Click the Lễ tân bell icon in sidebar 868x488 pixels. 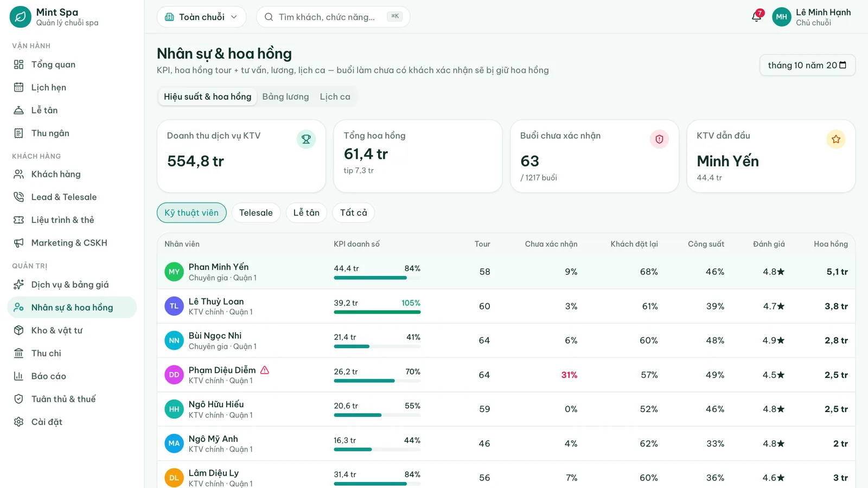(x=18, y=110)
